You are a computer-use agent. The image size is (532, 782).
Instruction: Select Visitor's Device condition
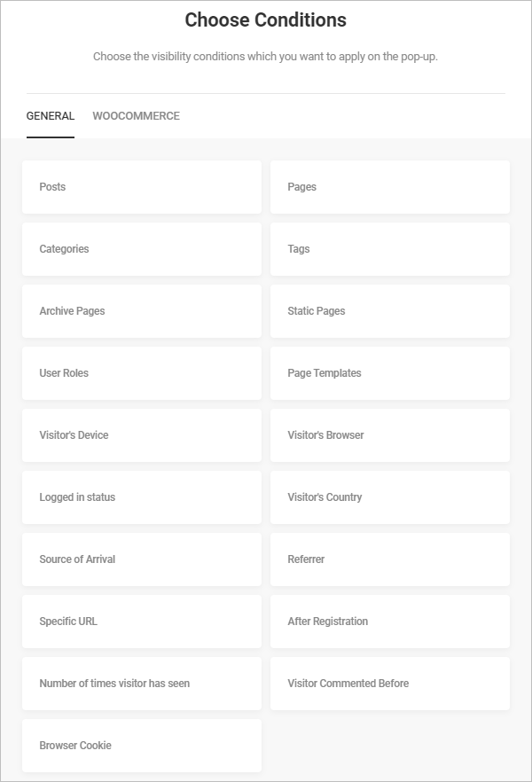(142, 435)
